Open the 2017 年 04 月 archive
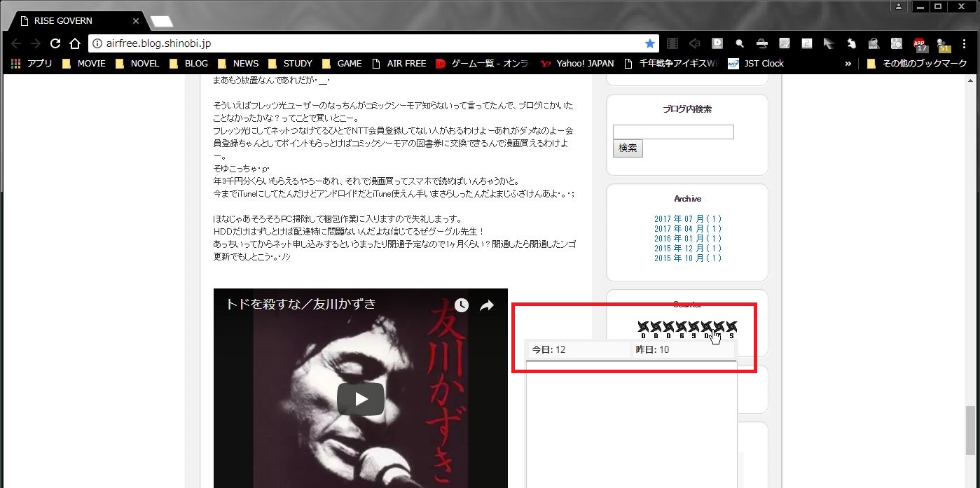980x488 pixels. click(x=688, y=229)
